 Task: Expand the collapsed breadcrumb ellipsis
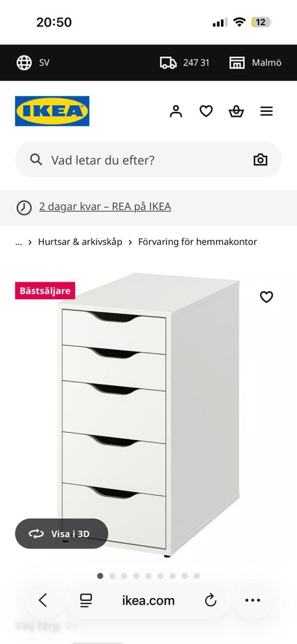19,242
